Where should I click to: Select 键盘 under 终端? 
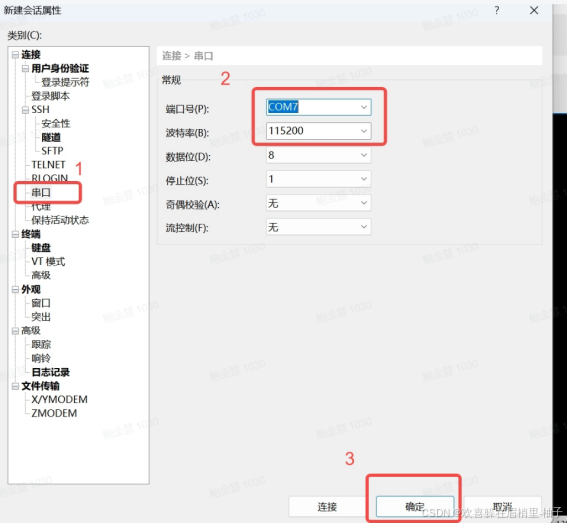click(41, 248)
